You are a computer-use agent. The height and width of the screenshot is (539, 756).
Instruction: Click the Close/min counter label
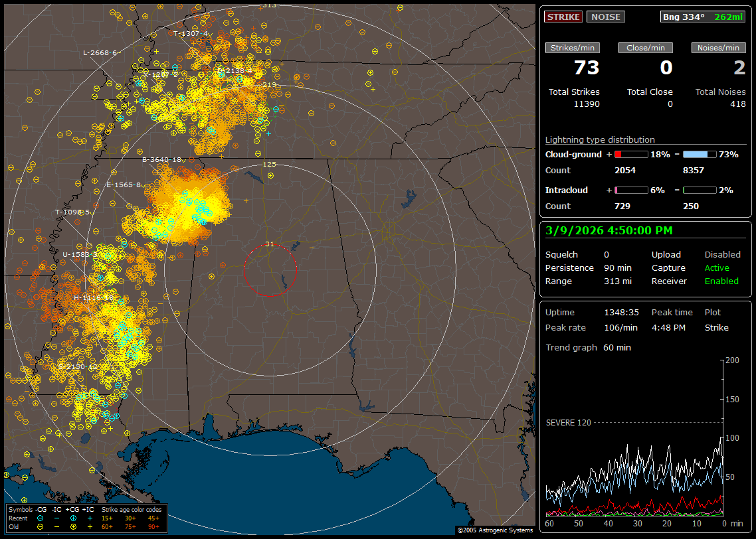point(645,48)
